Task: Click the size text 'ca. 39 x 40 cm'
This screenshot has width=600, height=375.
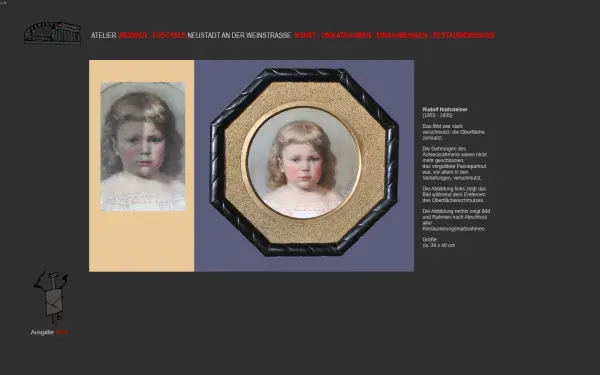Action: pyautogui.click(x=439, y=245)
